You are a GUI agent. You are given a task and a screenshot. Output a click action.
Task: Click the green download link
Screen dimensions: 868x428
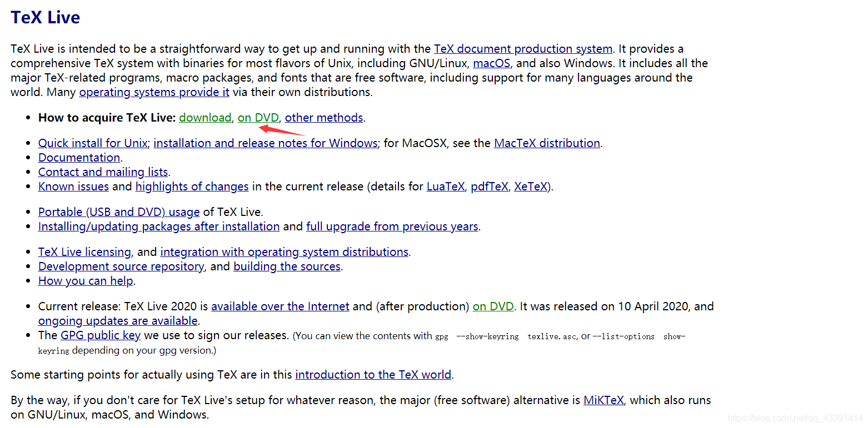[x=205, y=118]
